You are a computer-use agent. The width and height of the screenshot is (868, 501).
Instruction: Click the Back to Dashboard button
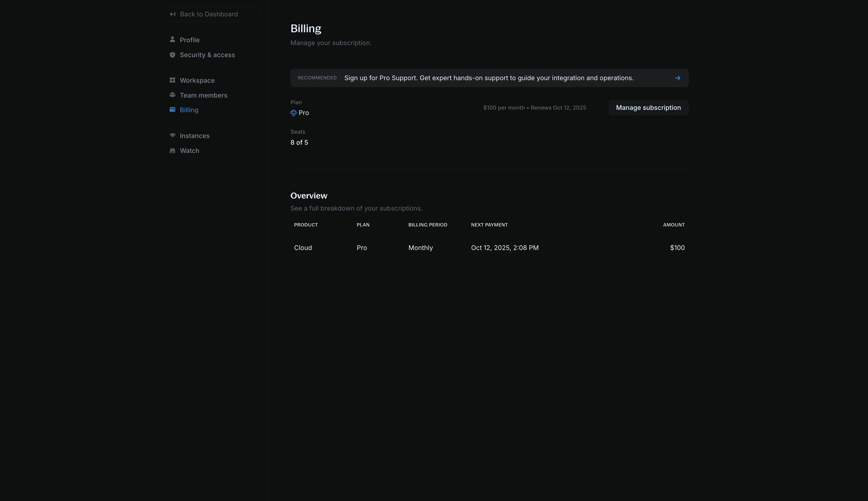[213, 14]
